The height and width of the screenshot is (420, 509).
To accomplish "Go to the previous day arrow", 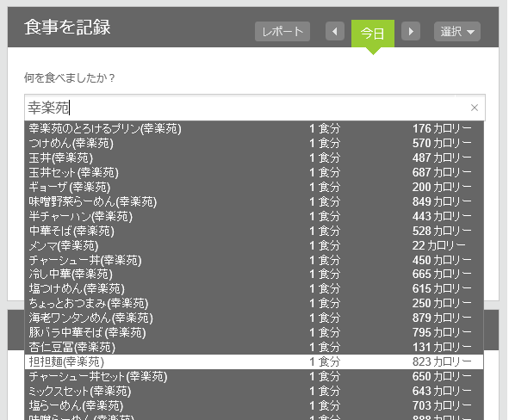I will coord(335,32).
